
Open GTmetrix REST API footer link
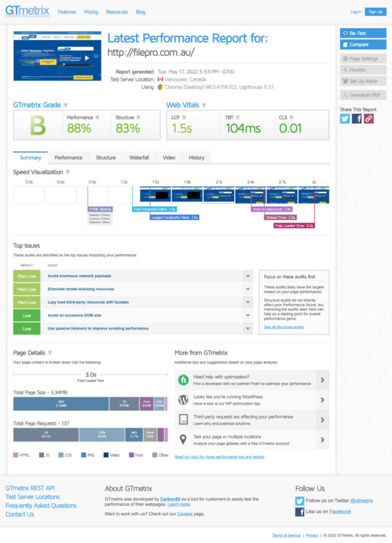tap(30, 488)
